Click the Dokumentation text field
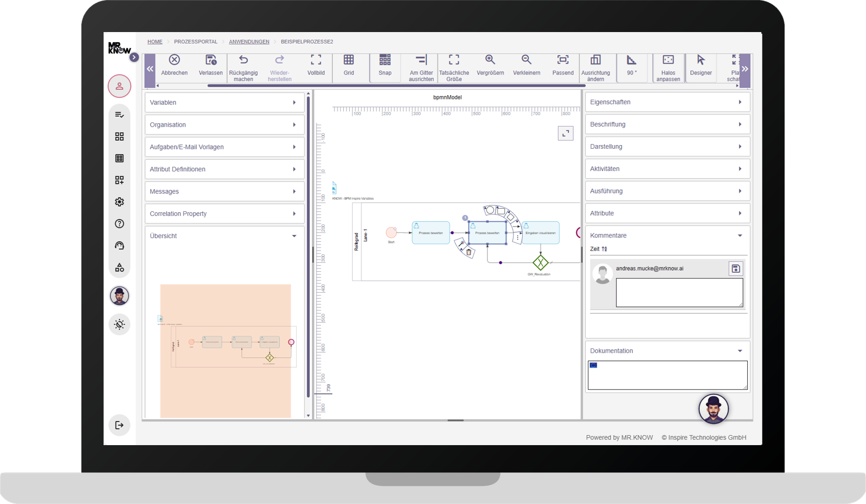Viewport: 866px width, 504px height. pos(667,375)
